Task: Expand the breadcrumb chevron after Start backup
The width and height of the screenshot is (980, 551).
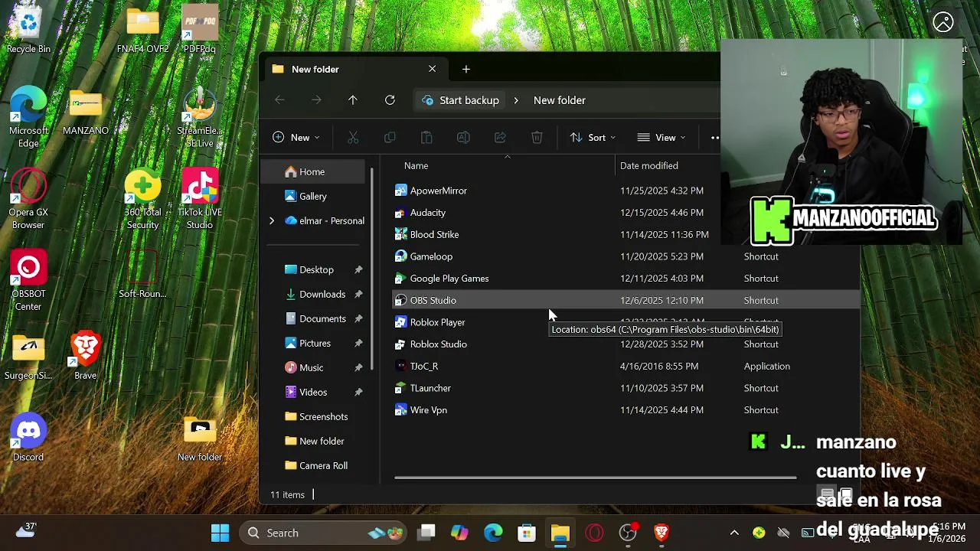Action: (x=516, y=100)
